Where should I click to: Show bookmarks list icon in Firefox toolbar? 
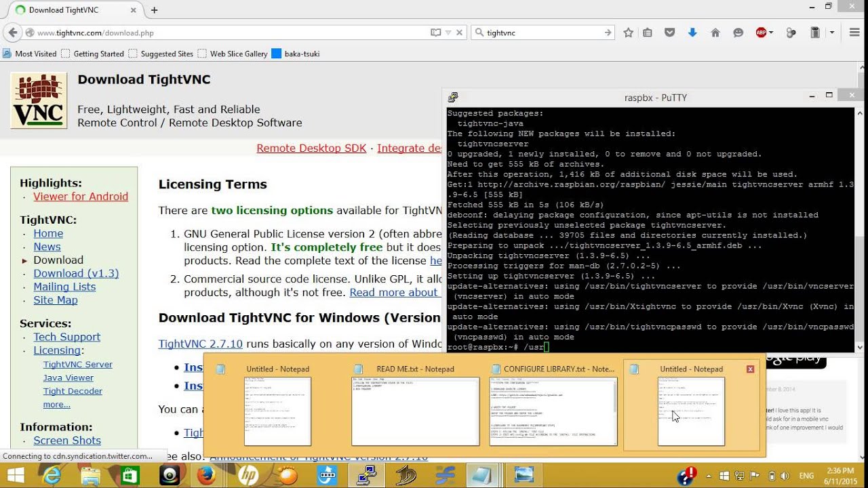(648, 33)
